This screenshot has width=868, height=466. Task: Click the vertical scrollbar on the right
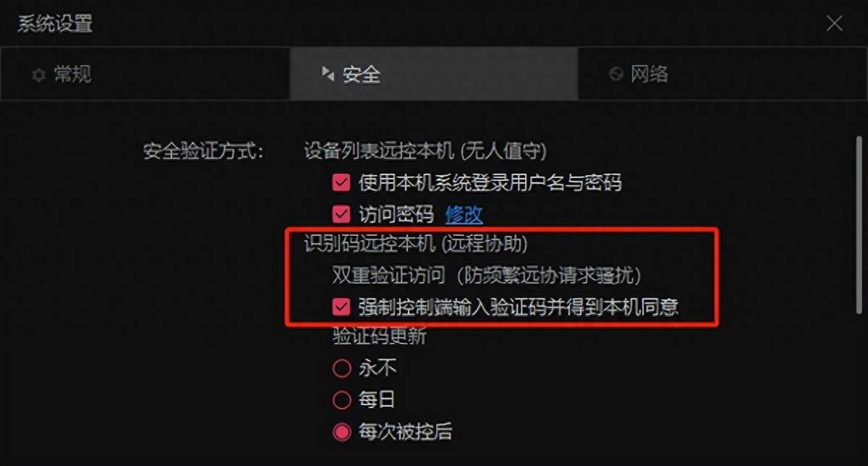[x=859, y=224]
